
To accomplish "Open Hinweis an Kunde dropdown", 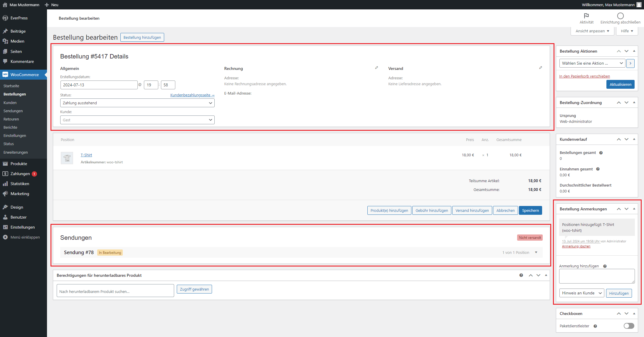I will point(581,293).
